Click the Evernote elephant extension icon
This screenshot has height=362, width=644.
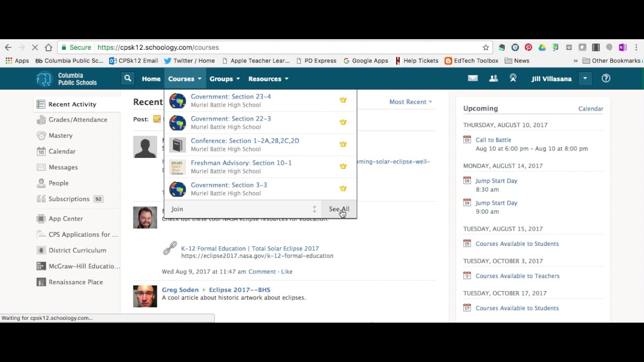[502, 47]
